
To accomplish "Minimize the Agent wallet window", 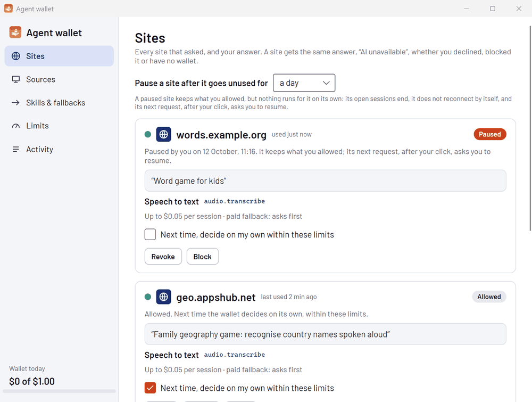I will (x=467, y=9).
